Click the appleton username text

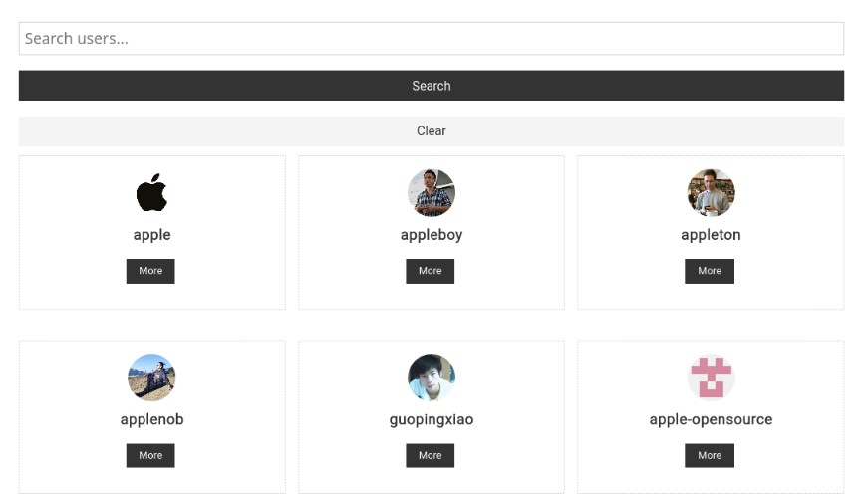click(x=711, y=235)
